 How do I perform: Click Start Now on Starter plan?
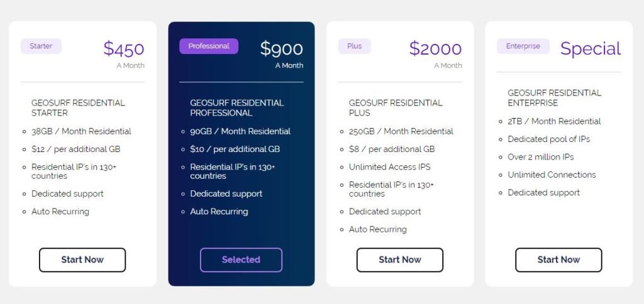coord(82,259)
